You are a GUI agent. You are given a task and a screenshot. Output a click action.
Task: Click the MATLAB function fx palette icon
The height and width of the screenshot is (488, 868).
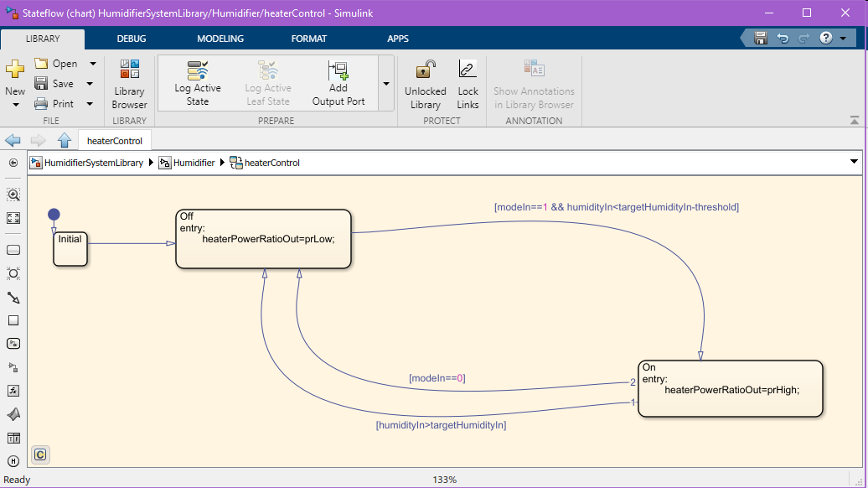click(13, 391)
